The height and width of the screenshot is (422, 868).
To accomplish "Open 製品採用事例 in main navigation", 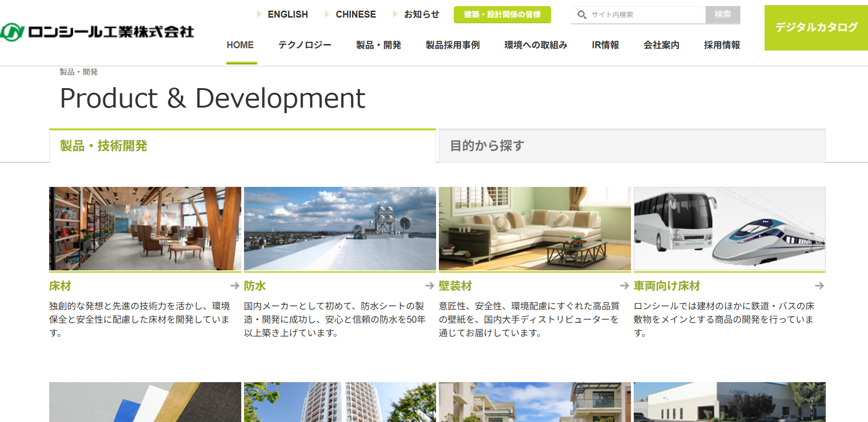I will [453, 45].
